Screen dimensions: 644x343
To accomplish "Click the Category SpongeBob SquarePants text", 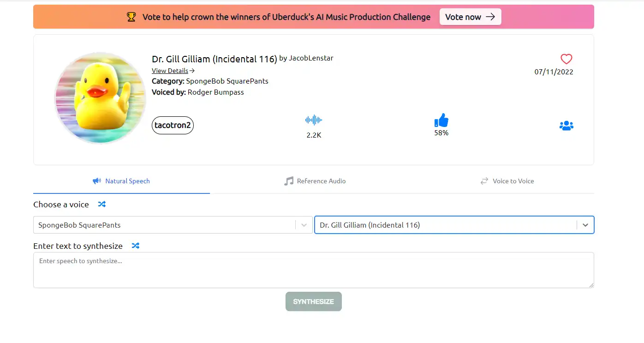I will pyautogui.click(x=210, y=81).
